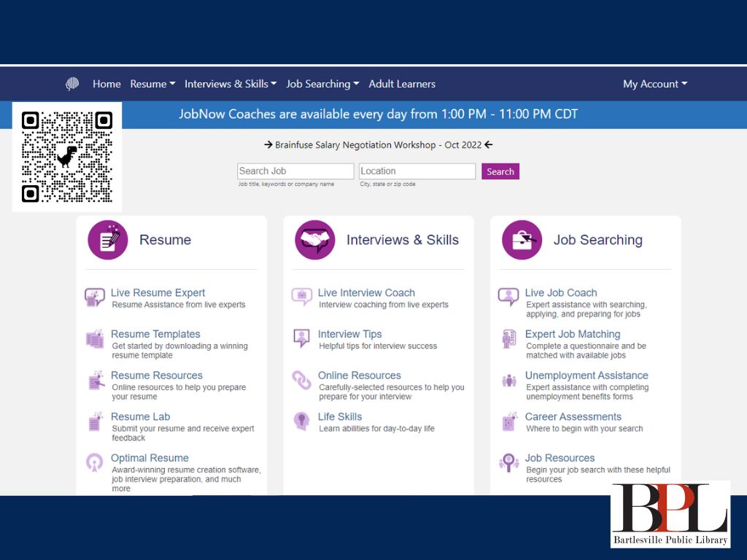Click the Online Resources chain icon
Viewport: 747px width, 560px height.
(301, 380)
